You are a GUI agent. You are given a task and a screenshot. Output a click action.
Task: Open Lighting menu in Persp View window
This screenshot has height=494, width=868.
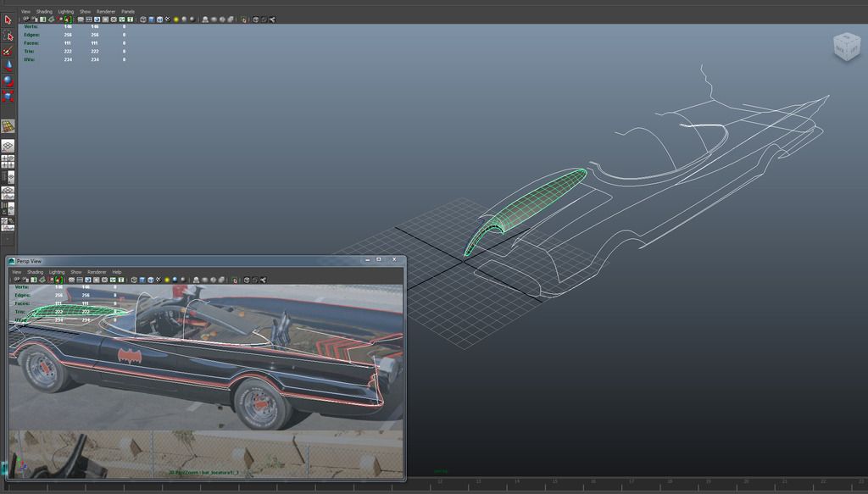pos(57,272)
